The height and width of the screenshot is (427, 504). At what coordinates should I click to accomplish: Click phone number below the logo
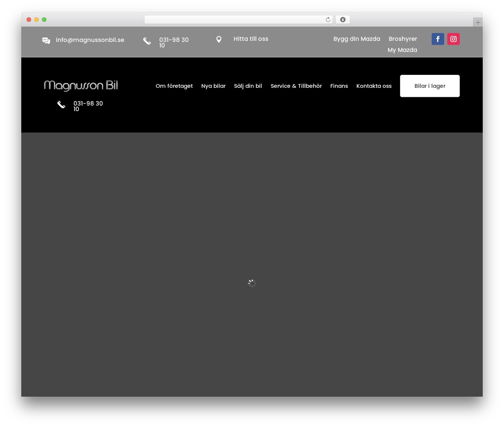[x=88, y=106]
